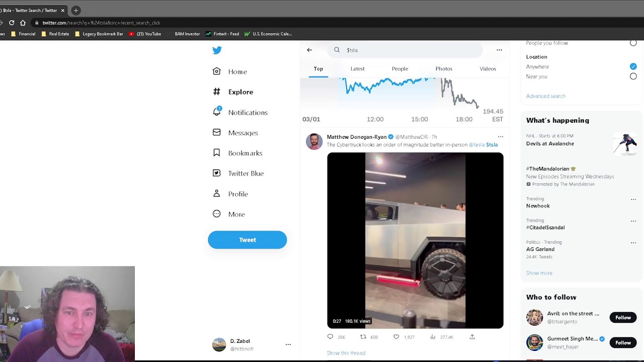
Task: Open Matthew Donegan-Ryan's profile picture
Action: tap(314, 141)
